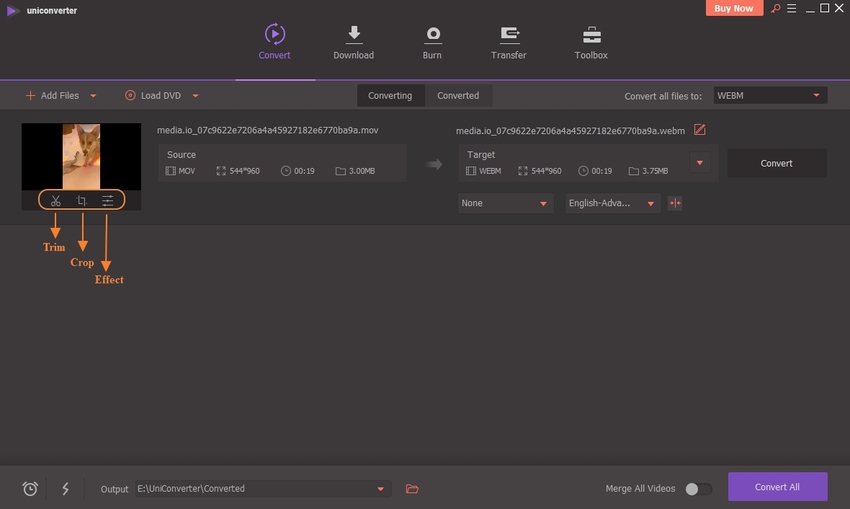Open the Toolbox section
Image resolution: width=850 pixels, height=509 pixels.
tap(591, 43)
